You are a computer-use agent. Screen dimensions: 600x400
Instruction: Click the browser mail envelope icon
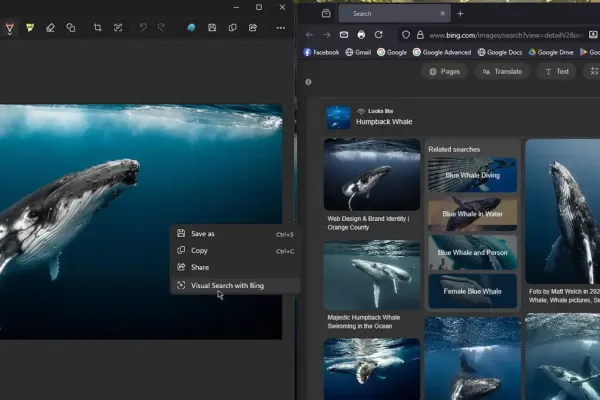tap(344, 35)
